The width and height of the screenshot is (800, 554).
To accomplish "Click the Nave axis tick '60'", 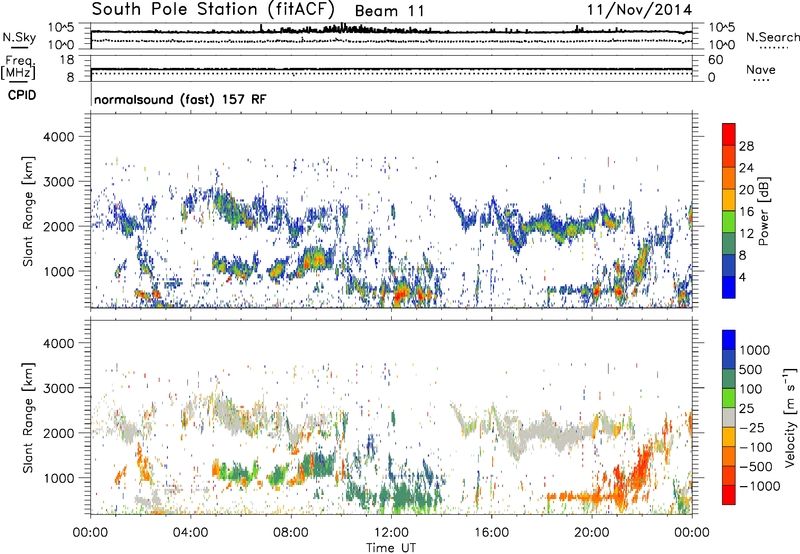I will (716, 60).
